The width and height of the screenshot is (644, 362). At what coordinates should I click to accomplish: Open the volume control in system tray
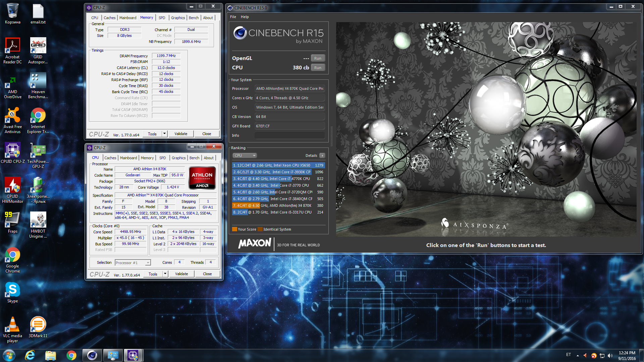[610, 356]
